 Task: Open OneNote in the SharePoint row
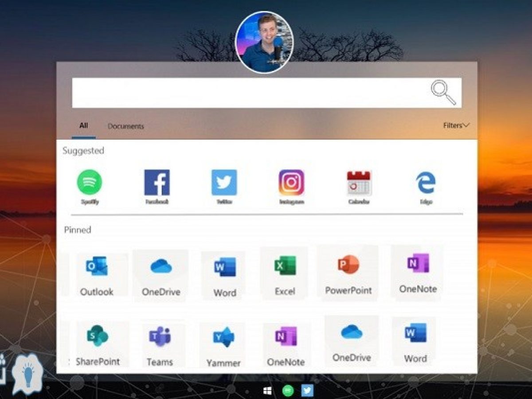(x=286, y=346)
